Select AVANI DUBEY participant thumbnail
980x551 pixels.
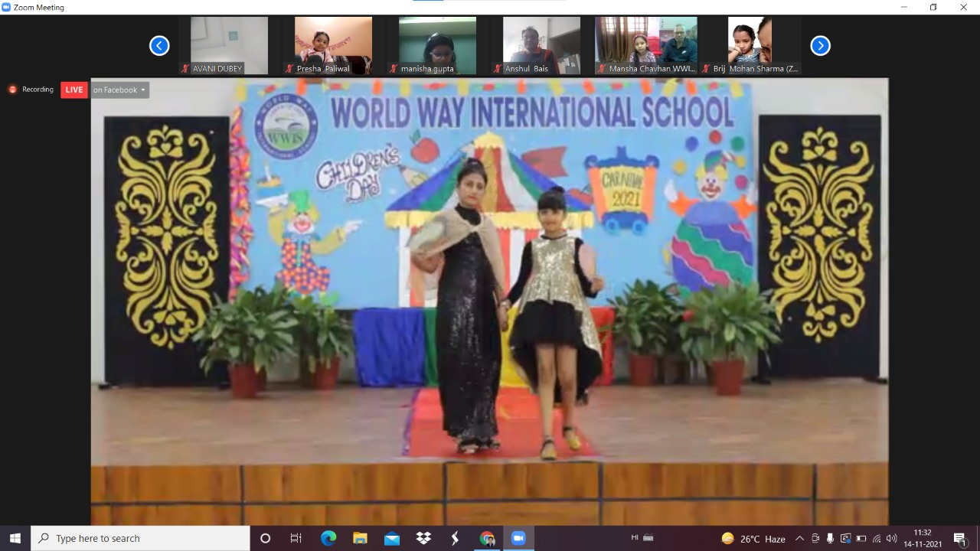point(229,46)
